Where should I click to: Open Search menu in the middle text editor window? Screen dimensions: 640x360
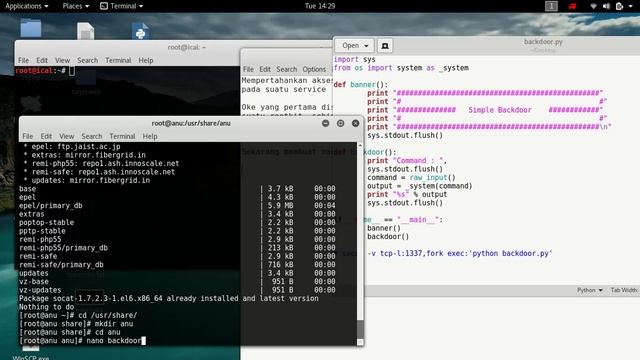(287, 69)
